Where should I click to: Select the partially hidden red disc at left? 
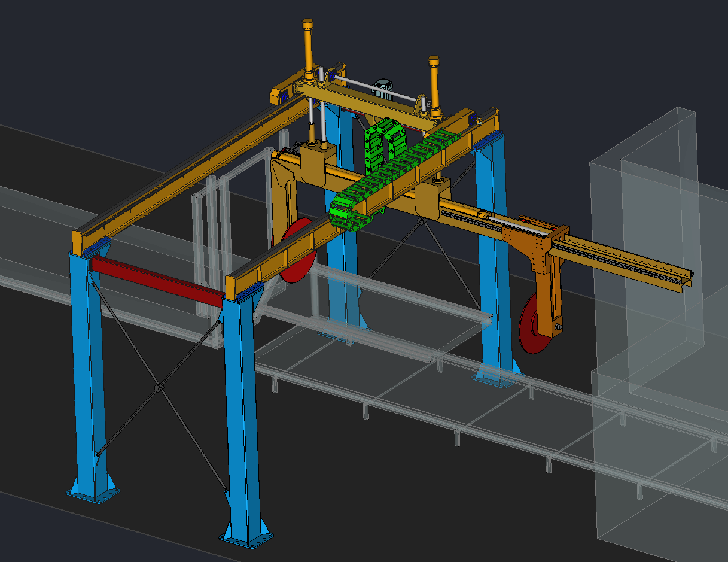[x=294, y=250]
